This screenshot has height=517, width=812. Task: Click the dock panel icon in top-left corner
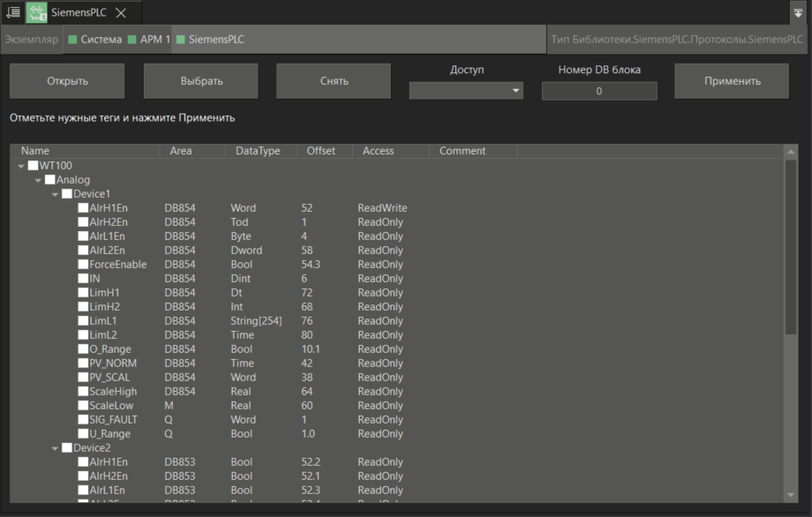(12, 12)
